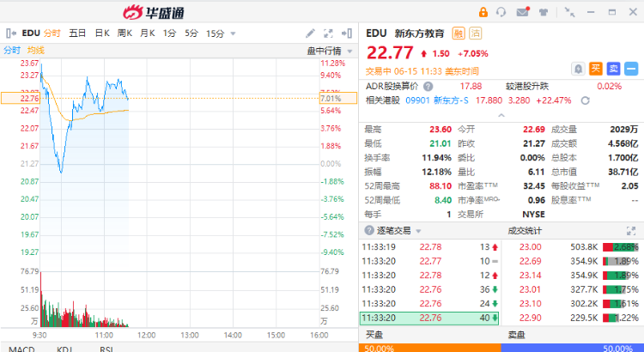Select the RSI indicator tab
This screenshot has height=352, width=644.
coord(106,349)
